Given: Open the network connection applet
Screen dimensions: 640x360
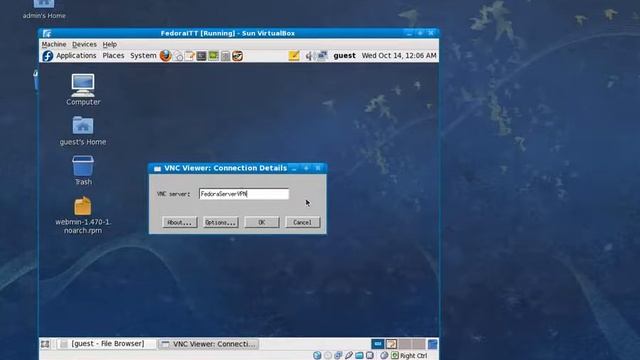Looking at the screenshot, I should (322, 56).
